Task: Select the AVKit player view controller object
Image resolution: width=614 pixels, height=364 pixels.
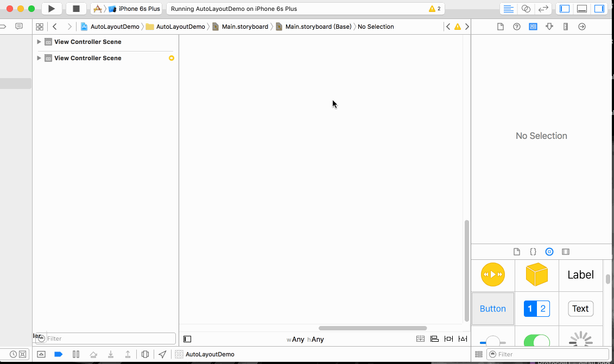Action: point(492,274)
